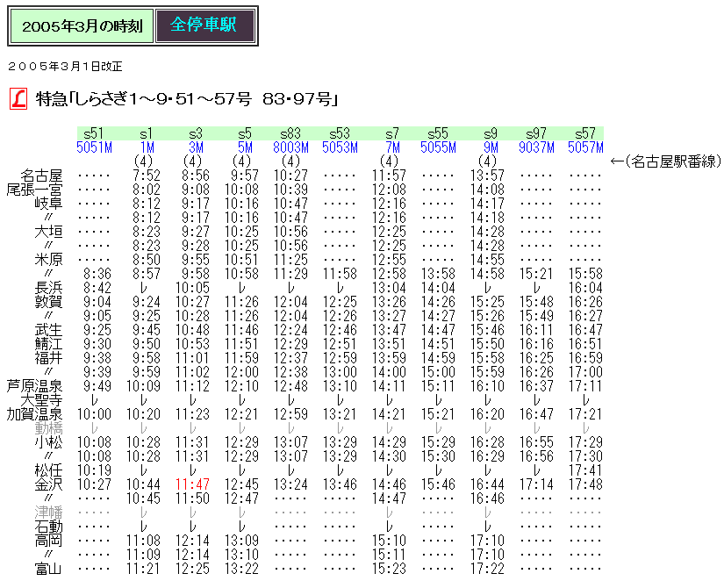Screen dimensions: 724x588
Task: Click station name 小松
Action: 48,442
